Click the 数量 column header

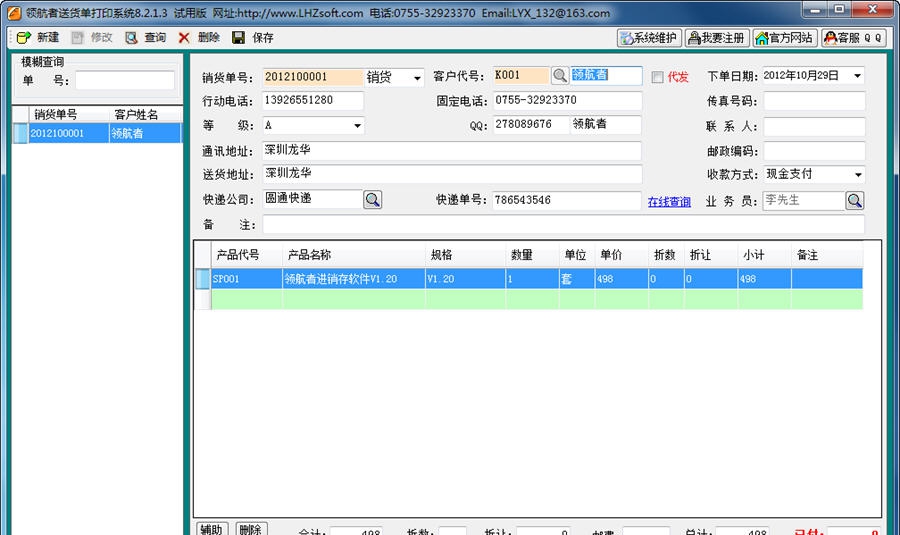tap(532, 255)
